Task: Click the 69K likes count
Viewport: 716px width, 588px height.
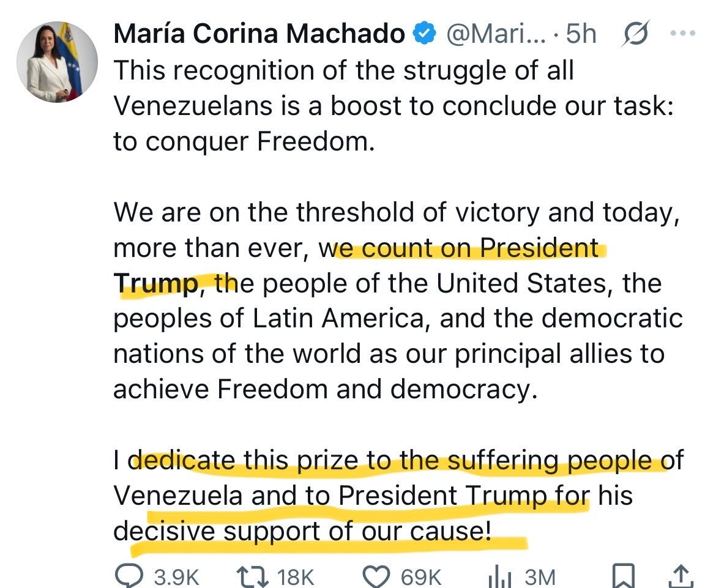Action: pyautogui.click(x=421, y=576)
